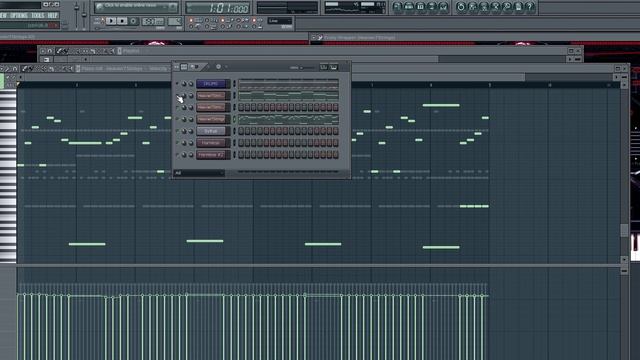Select the long highest note in Piano roll
This screenshot has height=360, width=640.
click(441, 105)
